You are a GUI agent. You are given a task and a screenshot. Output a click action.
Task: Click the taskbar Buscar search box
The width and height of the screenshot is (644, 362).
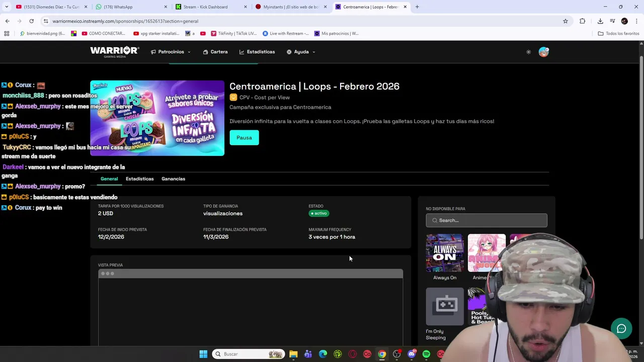point(248,354)
